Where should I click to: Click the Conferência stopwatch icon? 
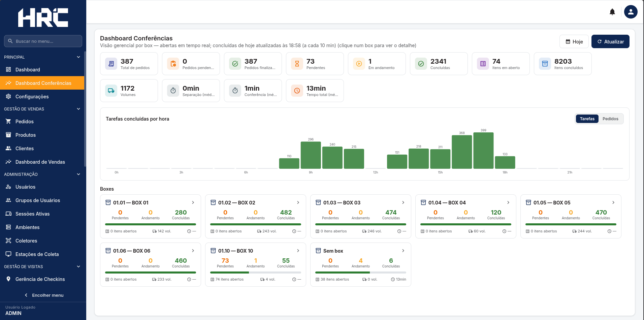coord(235,91)
